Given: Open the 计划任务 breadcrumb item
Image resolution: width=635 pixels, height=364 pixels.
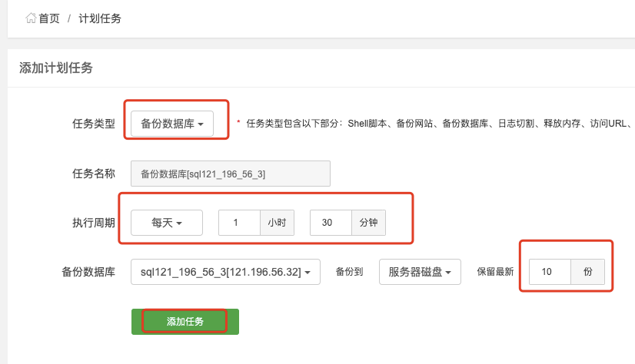Looking at the screenshot, I should point(100,18).
